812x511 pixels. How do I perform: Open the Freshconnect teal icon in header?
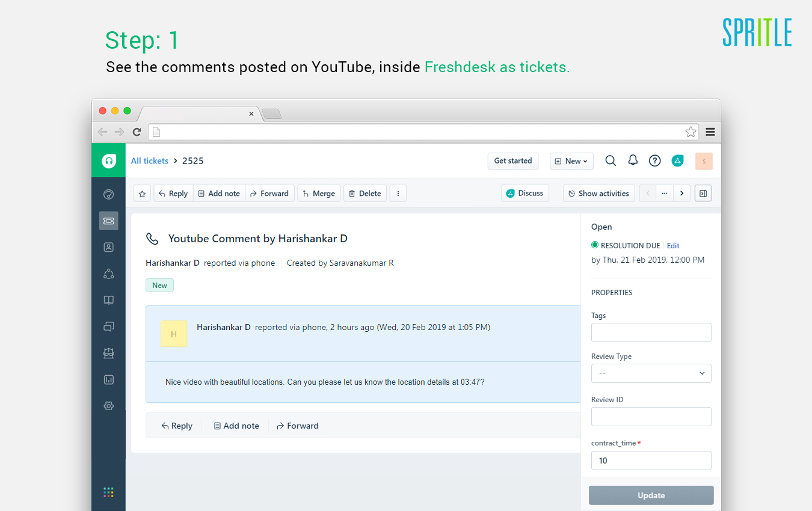(677, 161)
